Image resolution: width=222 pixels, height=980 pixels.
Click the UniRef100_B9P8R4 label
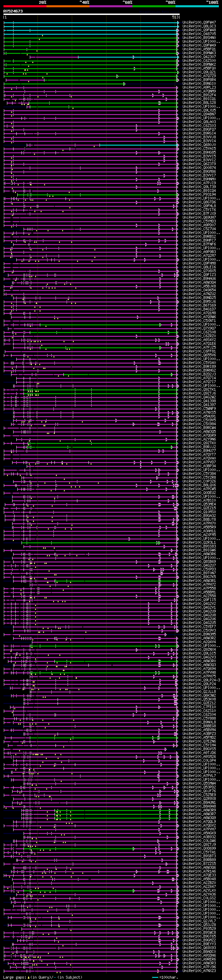pos(199,80)
